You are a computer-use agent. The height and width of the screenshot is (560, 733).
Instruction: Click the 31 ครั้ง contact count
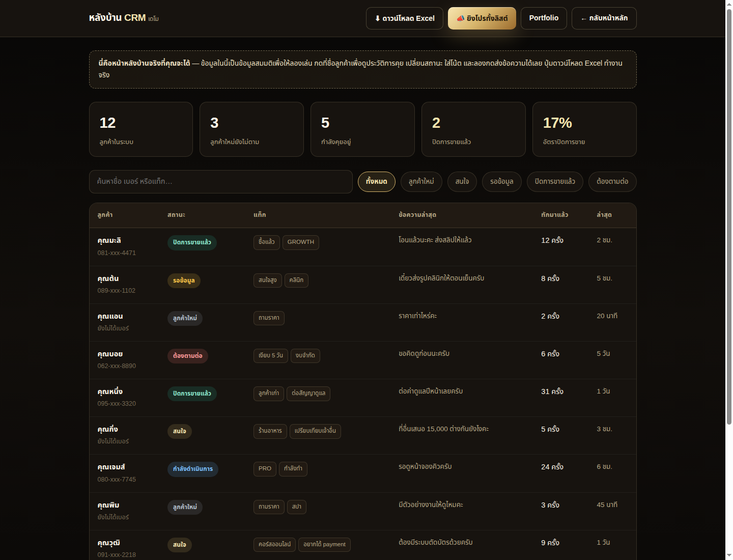pos(552,391)
